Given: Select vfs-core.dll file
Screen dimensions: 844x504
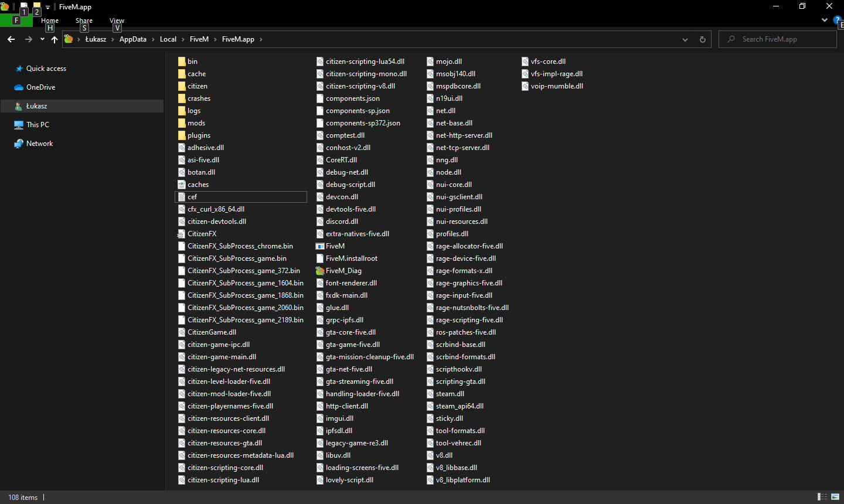Looking at the screenshot, I should click(543, 62).
